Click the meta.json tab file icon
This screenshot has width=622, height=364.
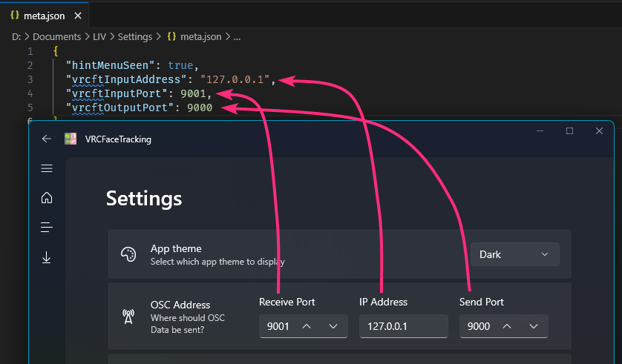15,15
